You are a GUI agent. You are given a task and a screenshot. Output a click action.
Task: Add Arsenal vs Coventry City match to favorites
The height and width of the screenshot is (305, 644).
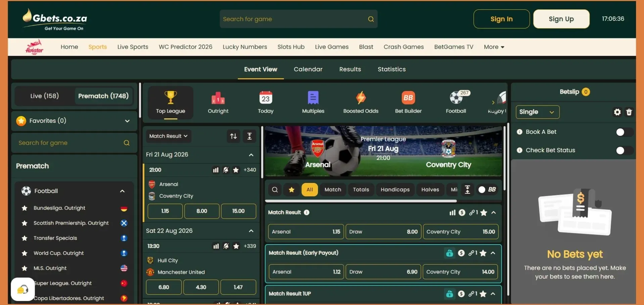[x=236, y=170]
